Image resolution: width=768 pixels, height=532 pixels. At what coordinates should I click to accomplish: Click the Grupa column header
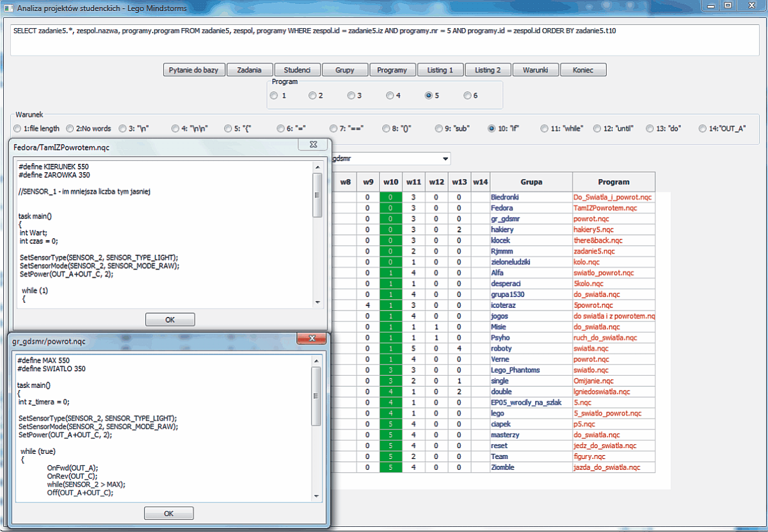pos(531,182)
